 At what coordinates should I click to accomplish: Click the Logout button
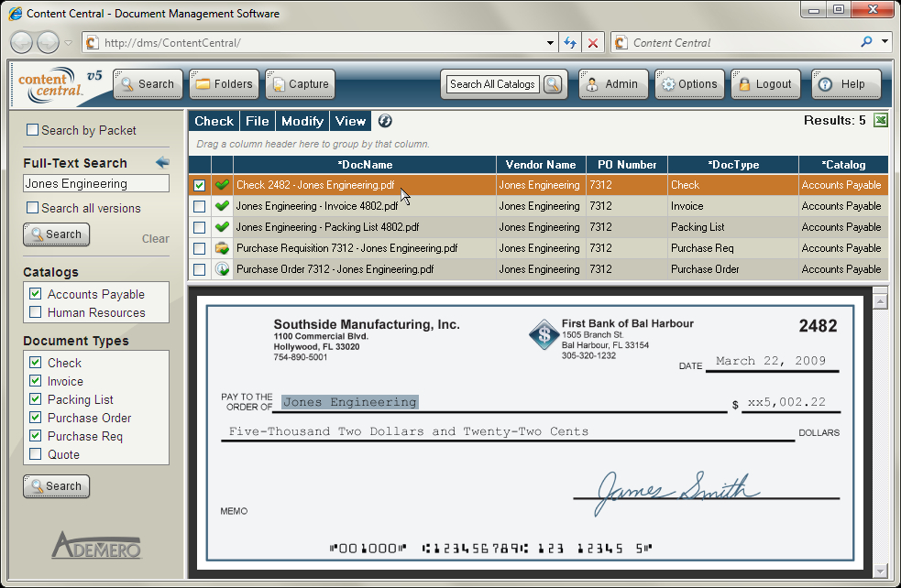point(765,84)
